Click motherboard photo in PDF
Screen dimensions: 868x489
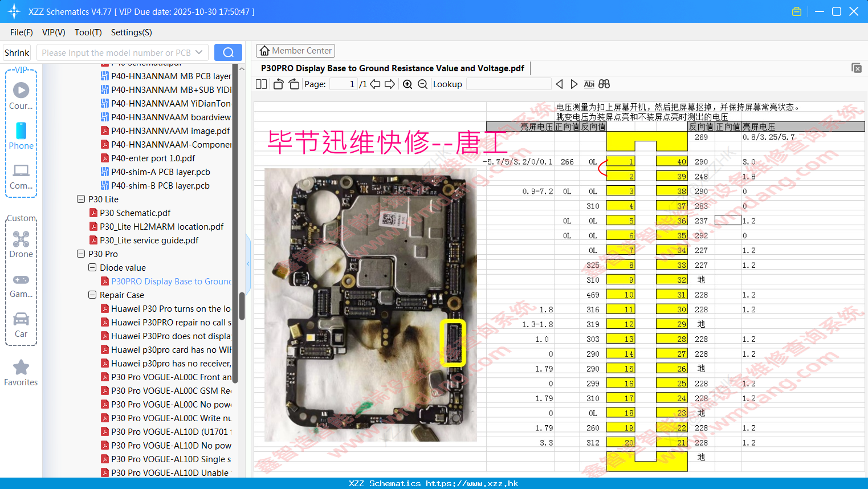coord(370,304)
